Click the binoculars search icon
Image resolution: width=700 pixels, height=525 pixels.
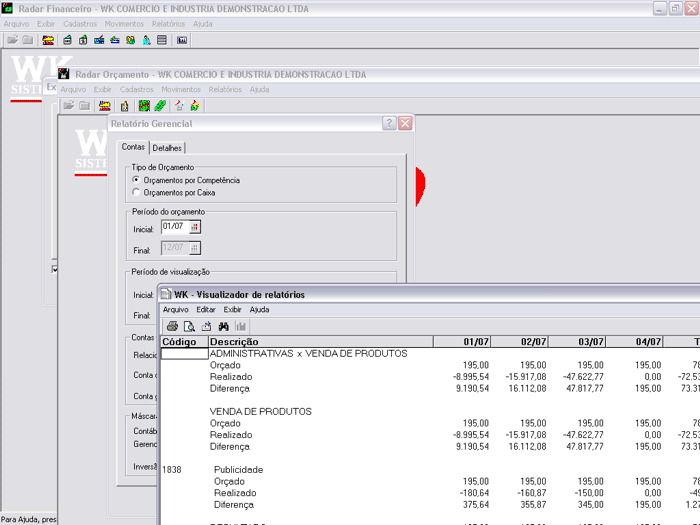[224, 326]
